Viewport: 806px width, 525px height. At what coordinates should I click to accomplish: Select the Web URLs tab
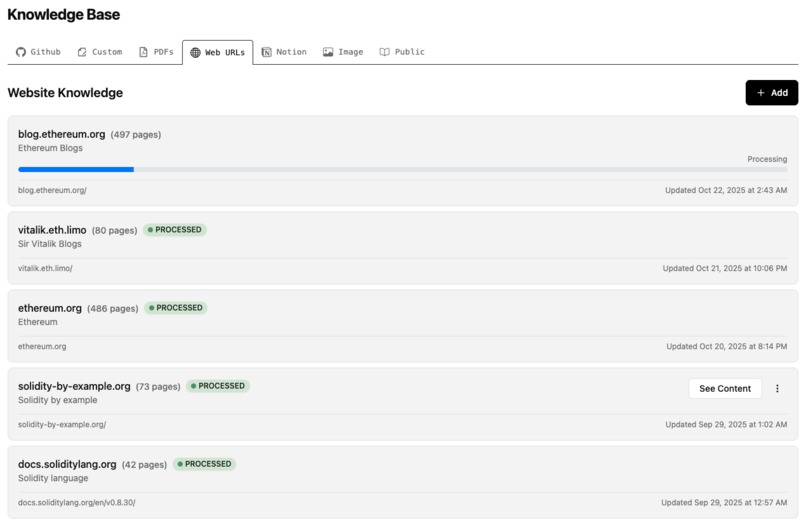[217, 52]
